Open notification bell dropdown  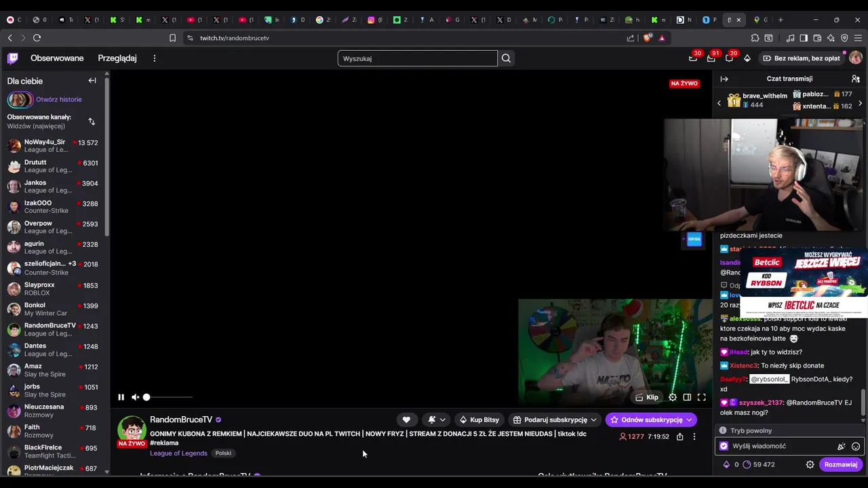437,420
